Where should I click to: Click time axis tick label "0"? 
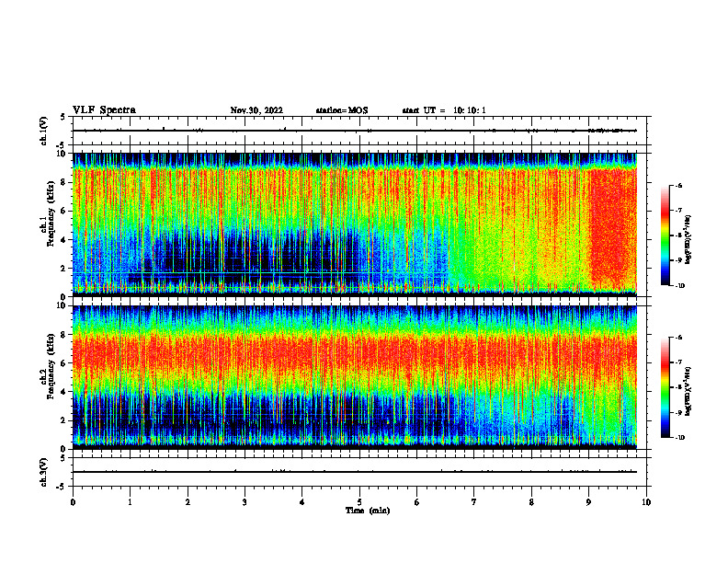click(73, 502)
